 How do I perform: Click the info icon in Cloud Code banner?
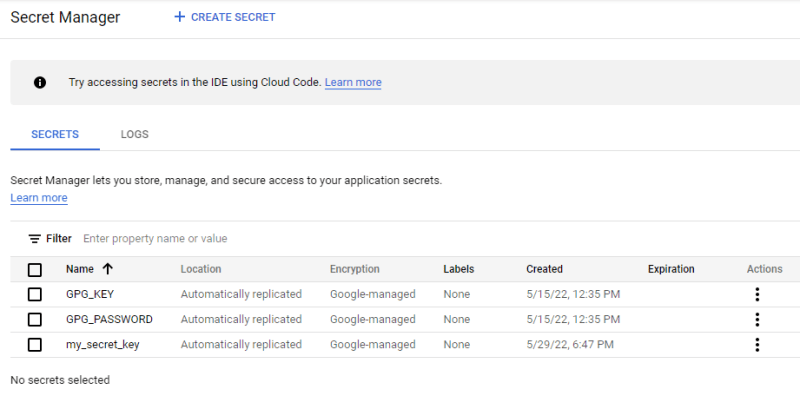click(40, 82)
